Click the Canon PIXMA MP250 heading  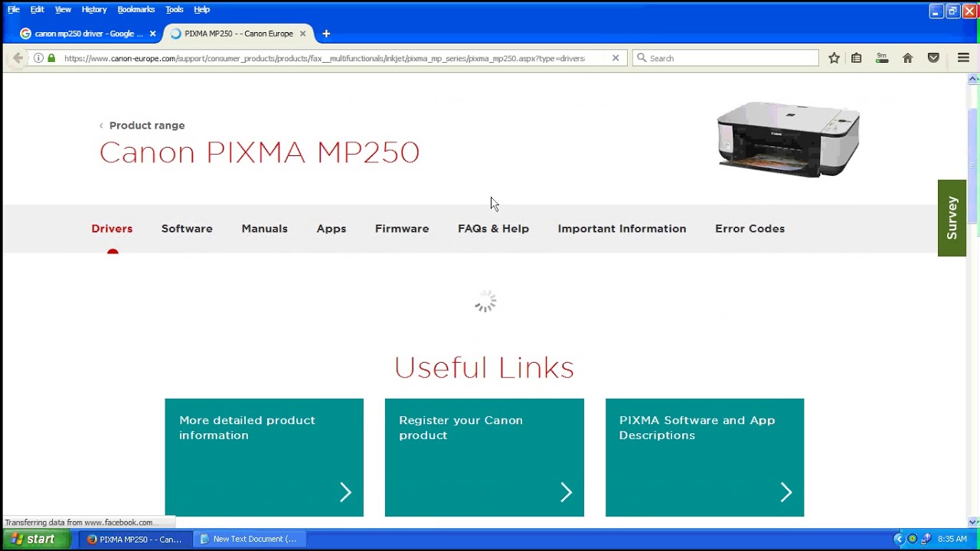260,152
